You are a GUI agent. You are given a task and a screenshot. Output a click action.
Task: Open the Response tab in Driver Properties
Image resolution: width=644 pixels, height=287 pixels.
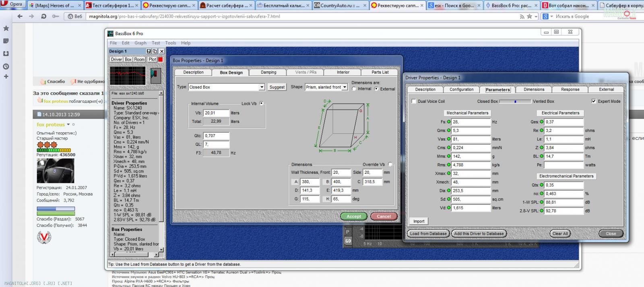[x=570, y=89]
